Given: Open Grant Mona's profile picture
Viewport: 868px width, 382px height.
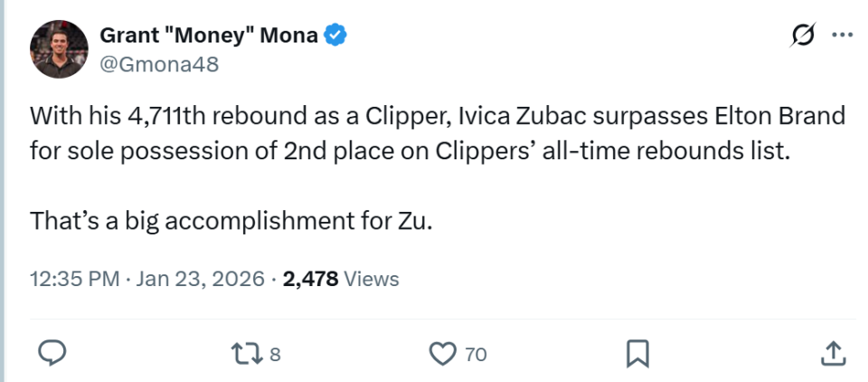Looking at the screenshot, I should click(x=59, y=49).
